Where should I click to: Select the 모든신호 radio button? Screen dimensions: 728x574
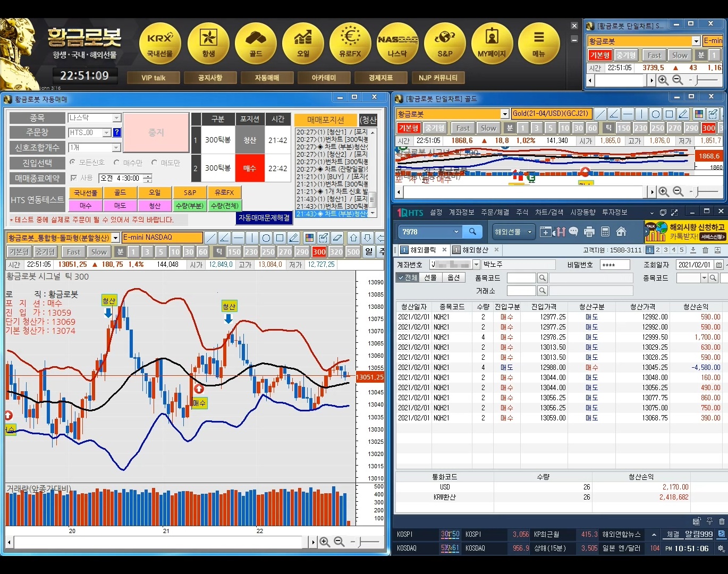73,162
